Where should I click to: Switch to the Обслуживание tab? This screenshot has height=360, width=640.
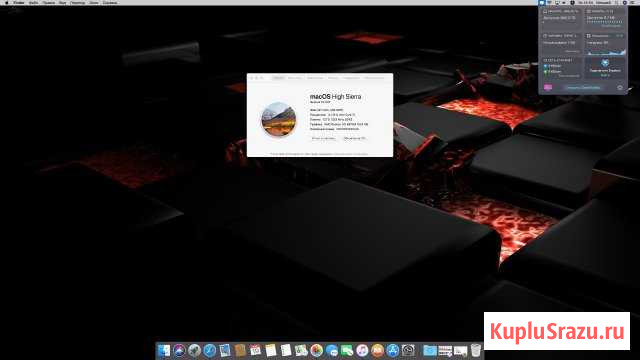click(373, 78)
